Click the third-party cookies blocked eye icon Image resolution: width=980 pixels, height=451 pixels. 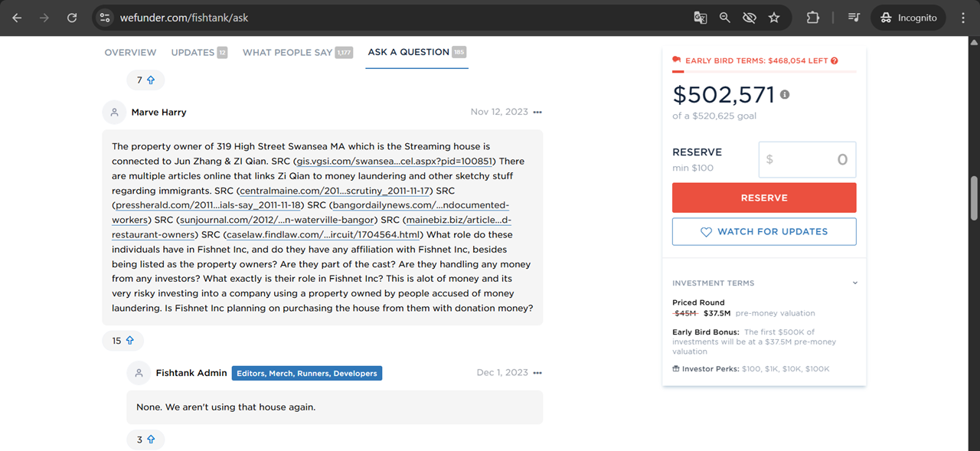pyautogui.click(x=749, y=18)
